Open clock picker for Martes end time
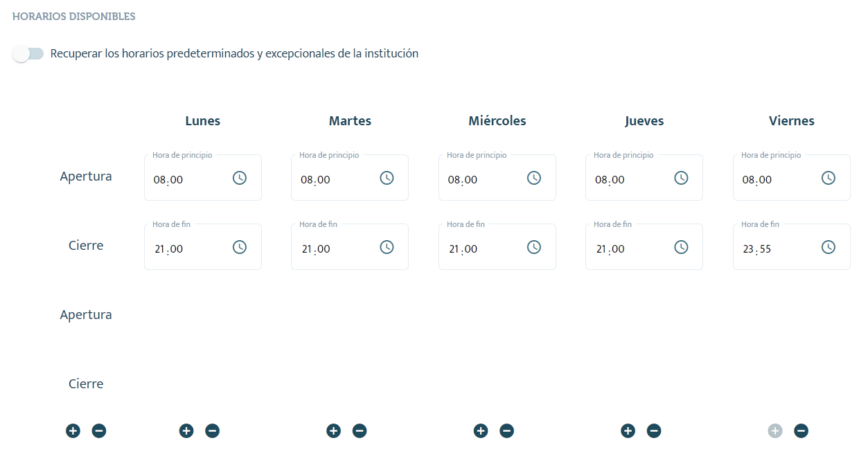This screenshot has width=868, height=463. point(387,247)
